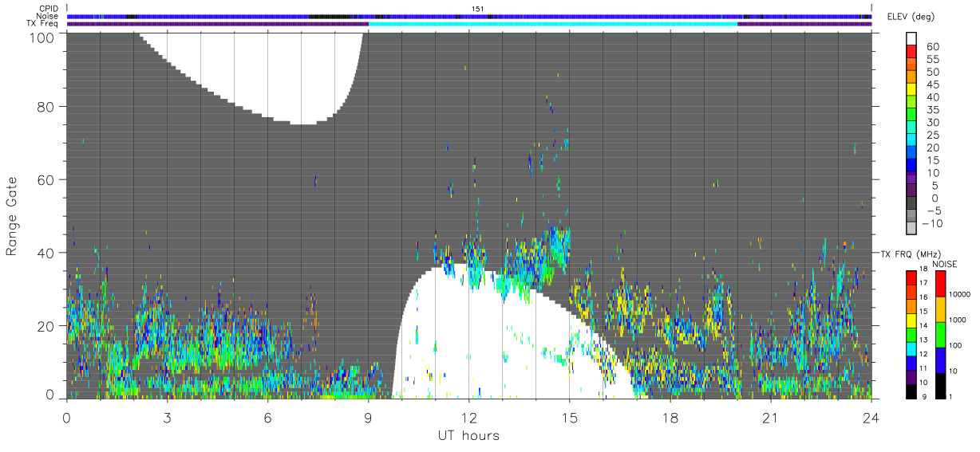Screen dimensions: 980x452
Task: Pick the green segment of the NOISE colorbar
Action: point(939,335)
